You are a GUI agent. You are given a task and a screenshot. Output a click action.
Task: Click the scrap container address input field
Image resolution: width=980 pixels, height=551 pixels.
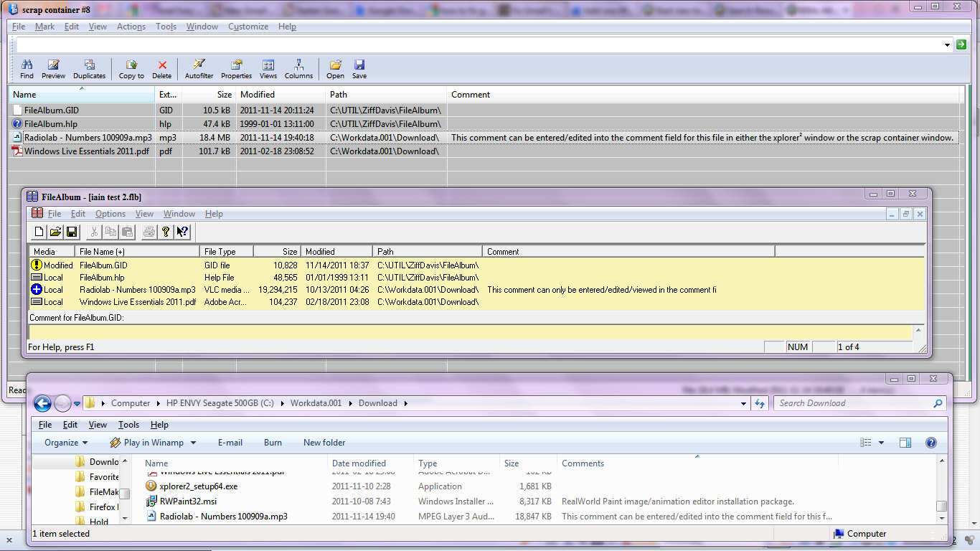(x=478, y=44)
